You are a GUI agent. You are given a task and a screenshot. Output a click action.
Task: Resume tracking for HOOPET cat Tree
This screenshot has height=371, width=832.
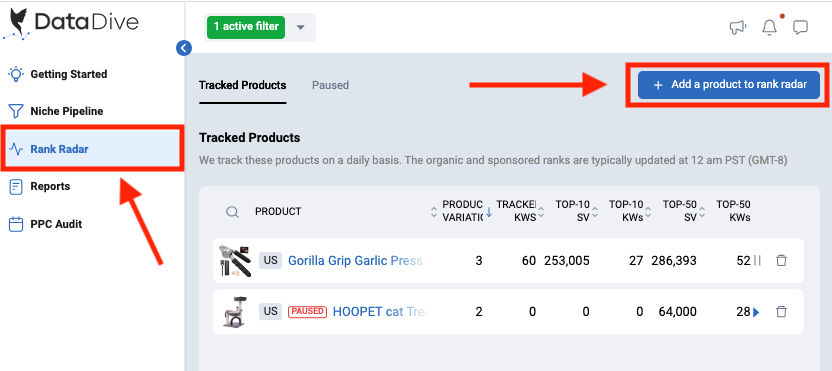756,313
